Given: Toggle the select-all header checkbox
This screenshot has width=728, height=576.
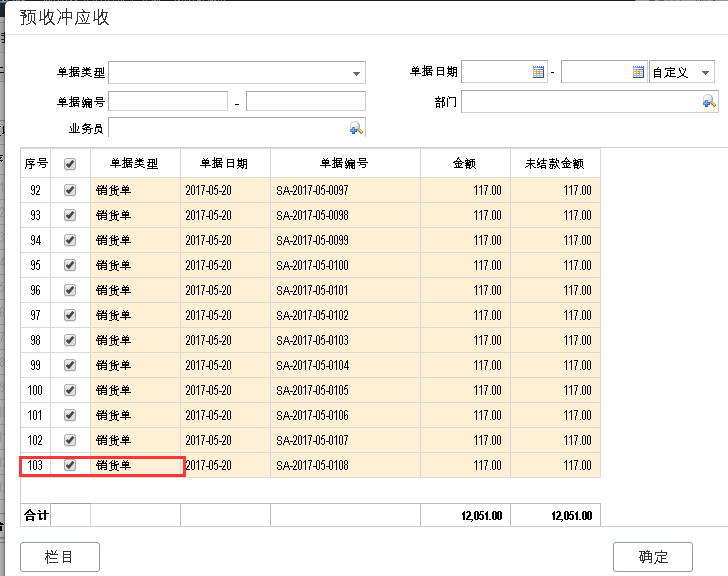Looking at the screenshot, I should click(x=70, y=164).
